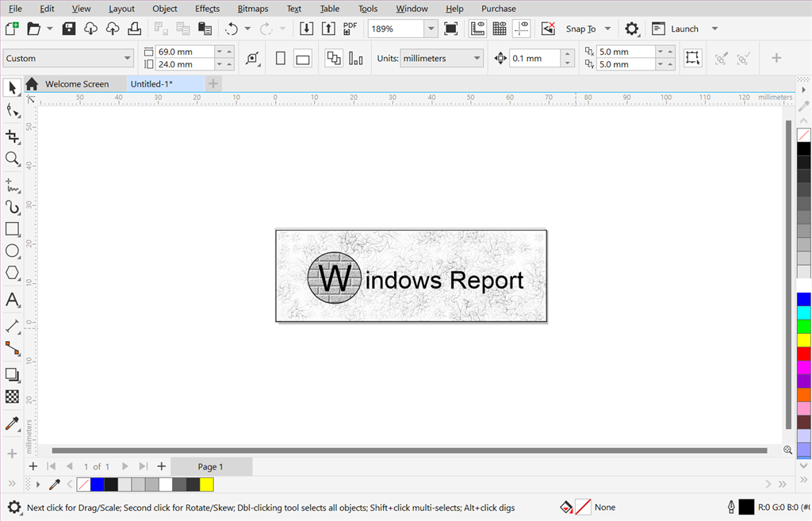812x521 pixels.
Task: Select the Polygon tool
Action: (12, 273)
